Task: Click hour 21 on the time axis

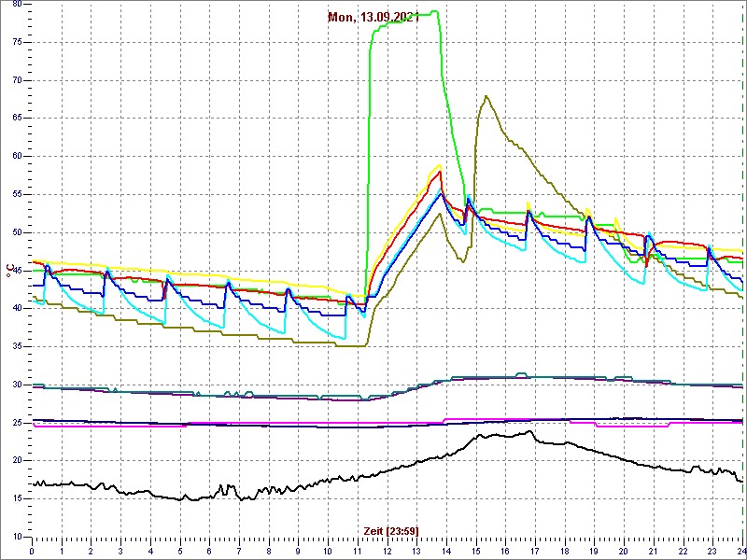Action: tap(654, 550)
